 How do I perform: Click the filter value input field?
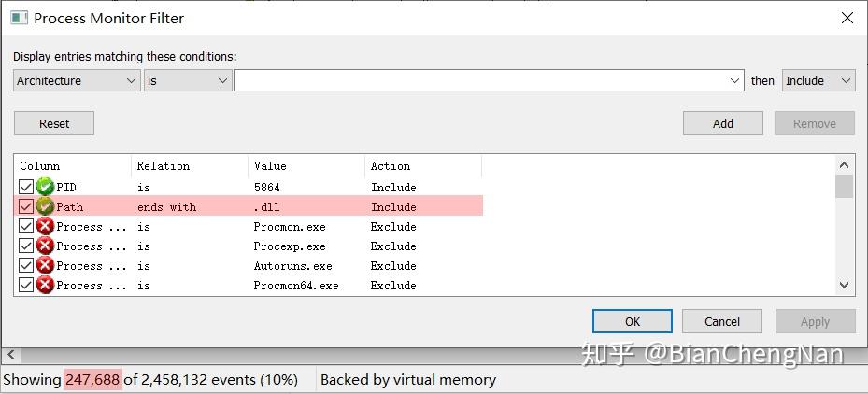point(481,81)
